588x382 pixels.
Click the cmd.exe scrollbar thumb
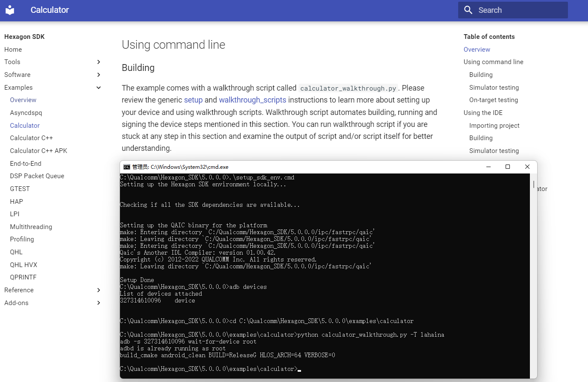tap(533, 184)
